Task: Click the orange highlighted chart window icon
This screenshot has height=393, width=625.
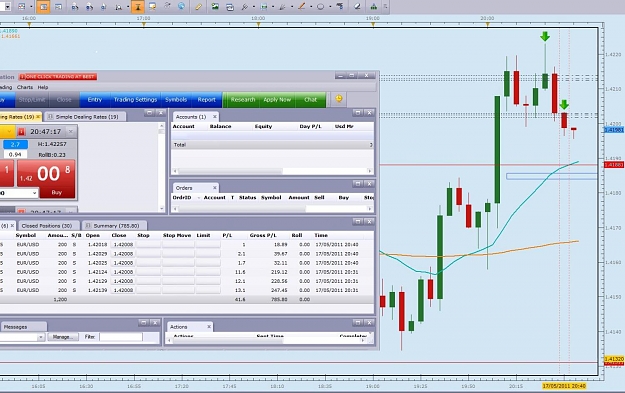Action: click(x=43, y=6)
